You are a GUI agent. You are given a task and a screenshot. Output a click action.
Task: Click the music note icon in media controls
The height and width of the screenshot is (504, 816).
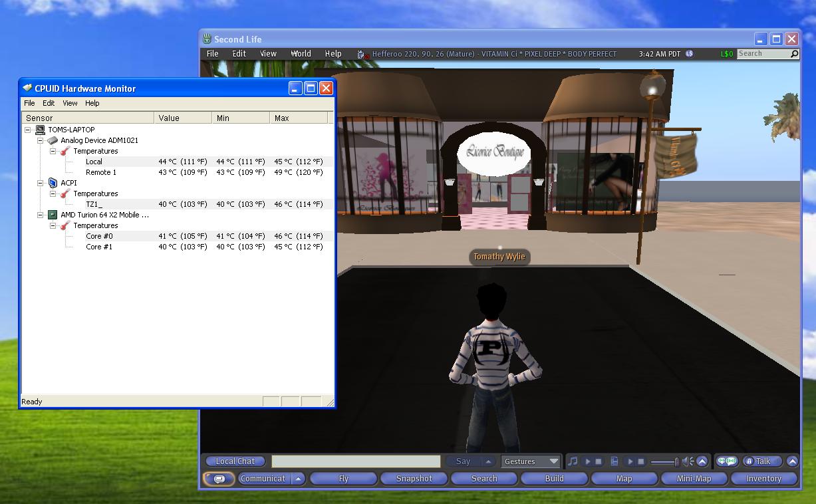point(573,461)
